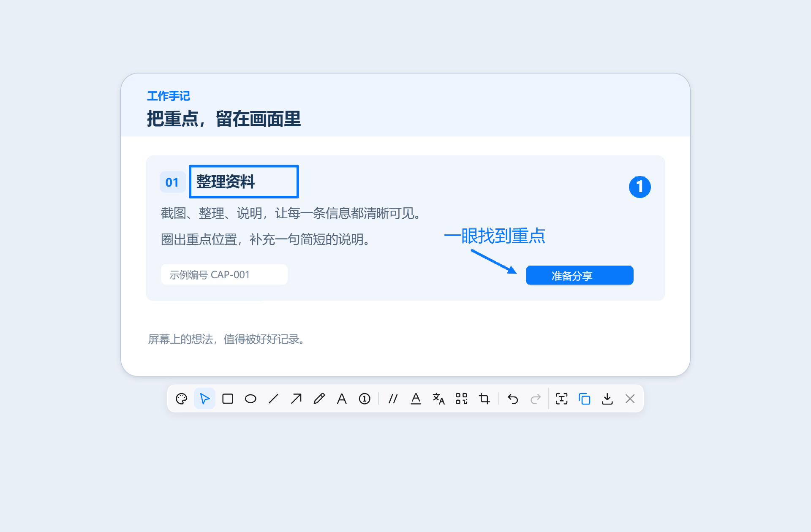This screenshot has height=532, width=811.
Task: Open the translate tool
Action: click(x=438, y=399)
